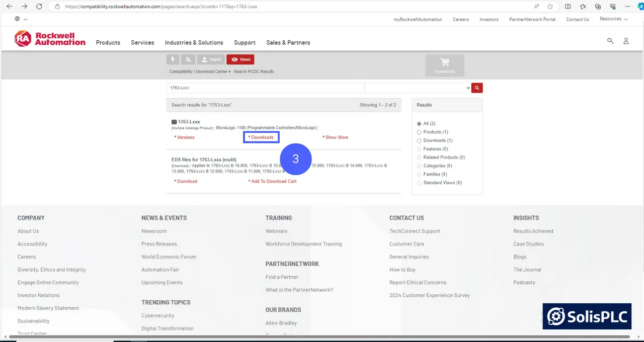The height and width of the screenshot is (342, 644).
Task: Open the Industries & Solutions menu
Action: coord(194,43)
